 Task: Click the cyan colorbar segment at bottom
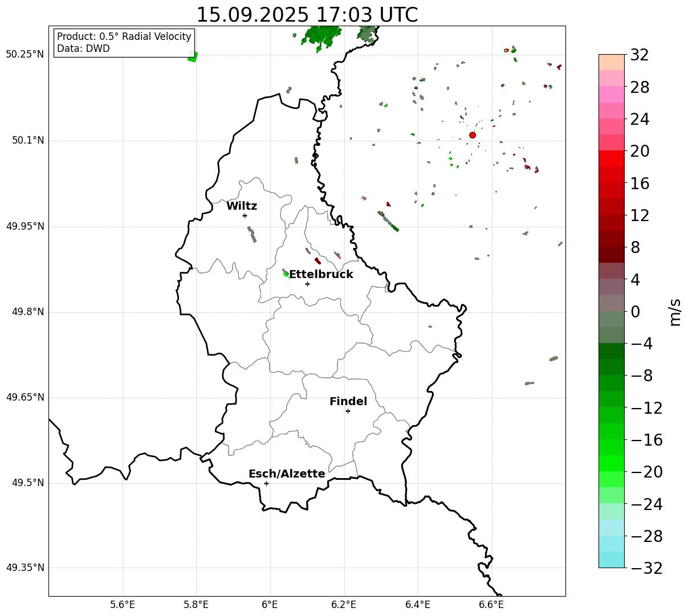pyautogui.click(x=612, y=560)
